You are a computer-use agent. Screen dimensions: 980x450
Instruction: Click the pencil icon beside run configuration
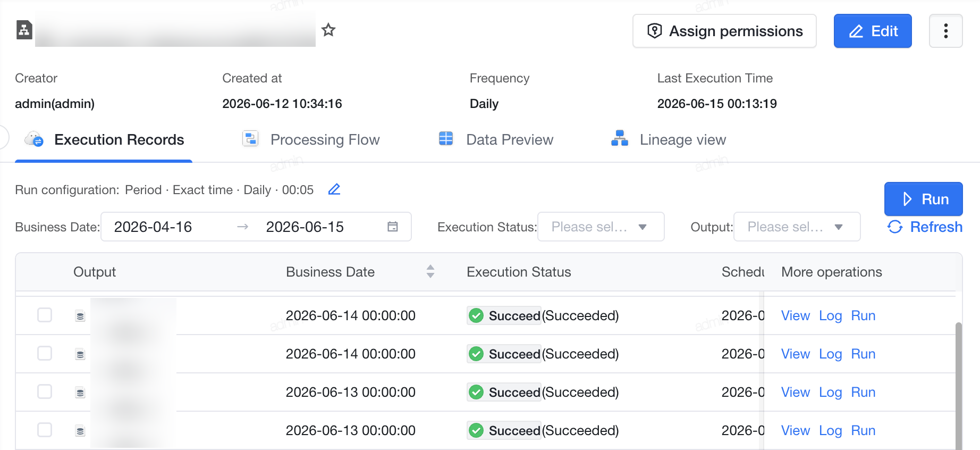pos(334,189)
